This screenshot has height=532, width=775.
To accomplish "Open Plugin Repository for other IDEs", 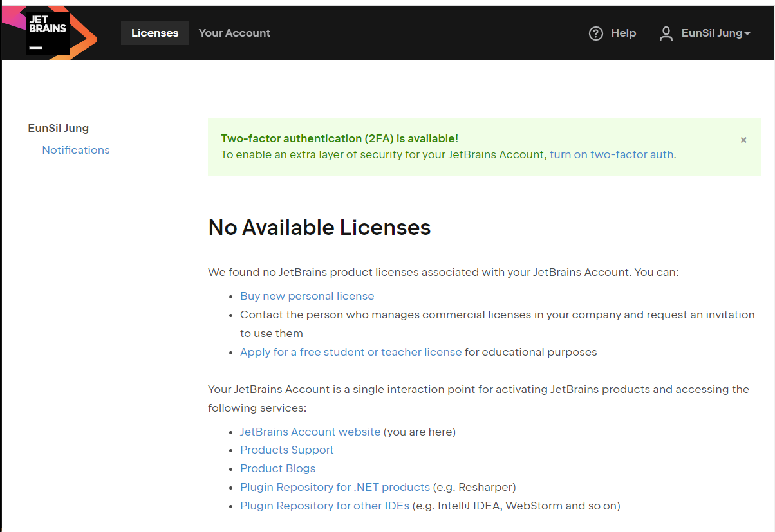I will pos(324,506).
